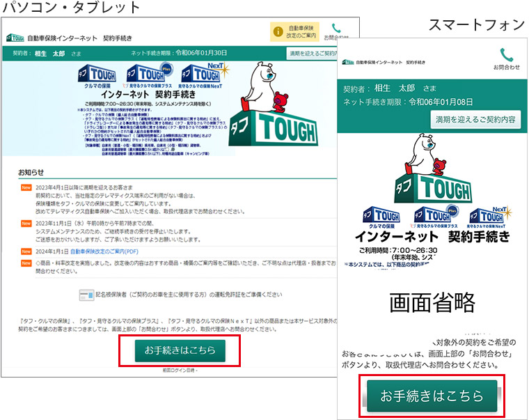The width and height of the screenshot is (529, 420).
Task: Click インターネット 契約手続き title on PC banner
Action: tap(148, 94)
